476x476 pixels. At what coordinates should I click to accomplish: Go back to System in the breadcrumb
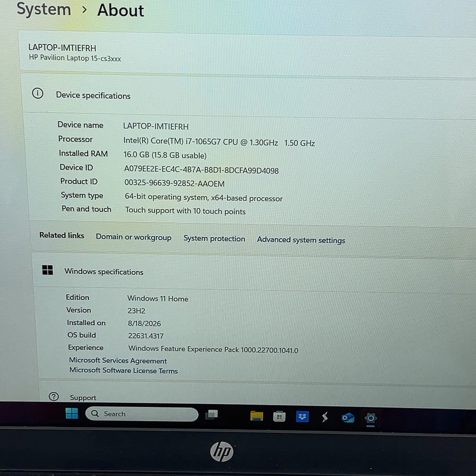tap(44, 9)
